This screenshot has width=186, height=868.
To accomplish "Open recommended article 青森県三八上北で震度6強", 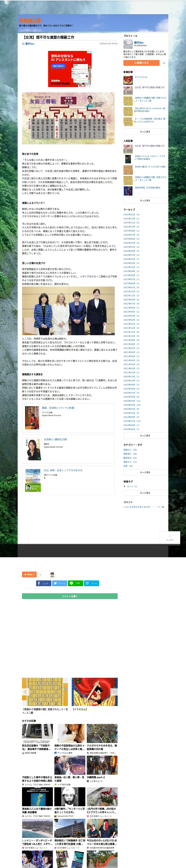I will tap(37, 810).
